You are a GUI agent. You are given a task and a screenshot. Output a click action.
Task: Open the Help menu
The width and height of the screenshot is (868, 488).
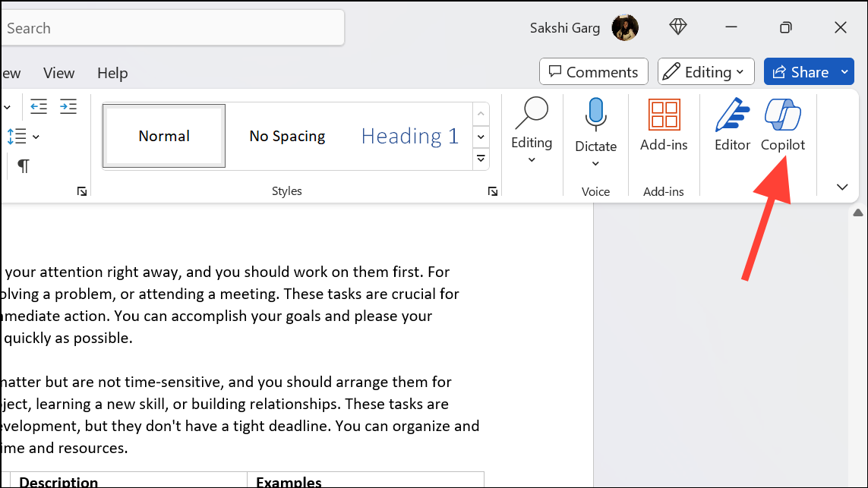(112, 73)
